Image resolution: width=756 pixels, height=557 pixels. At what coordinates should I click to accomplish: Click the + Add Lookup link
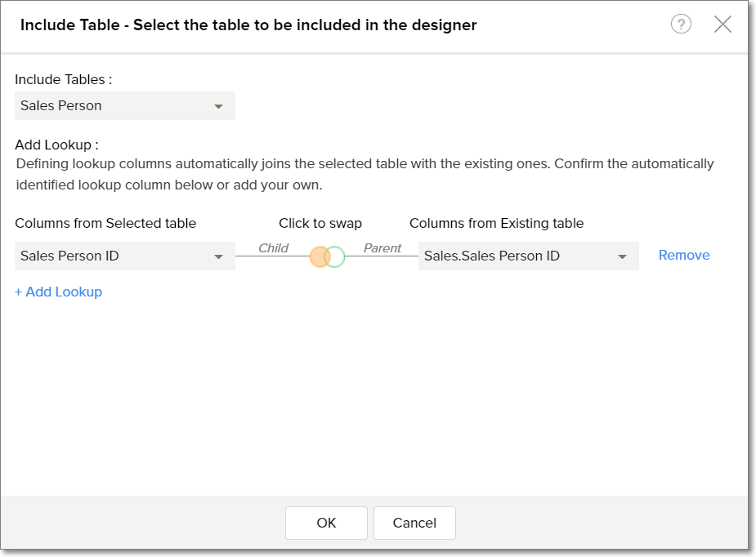coord(58,292)
